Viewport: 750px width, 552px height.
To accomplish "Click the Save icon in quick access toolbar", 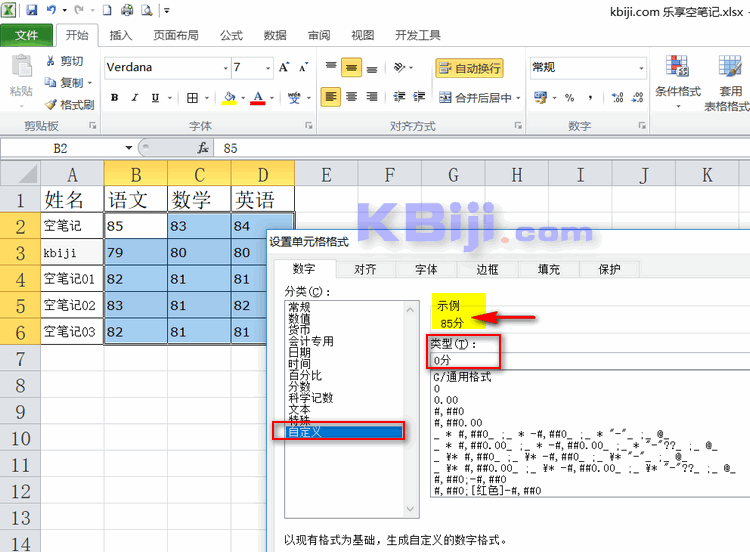I will [x=32, y=10].
